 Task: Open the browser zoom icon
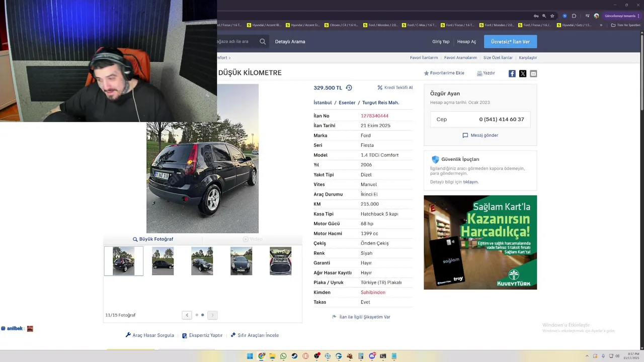tap(544, 16)
